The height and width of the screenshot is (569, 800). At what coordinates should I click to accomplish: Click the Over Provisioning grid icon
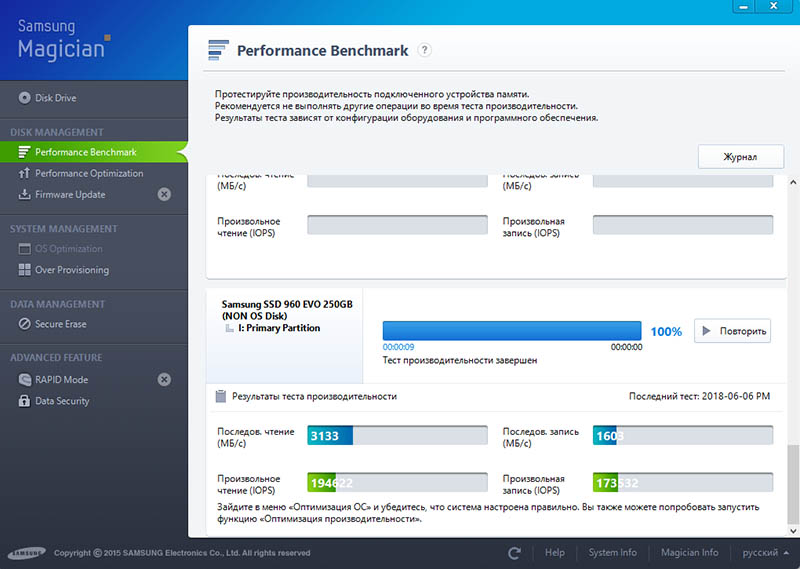click(x=24, y=269)
